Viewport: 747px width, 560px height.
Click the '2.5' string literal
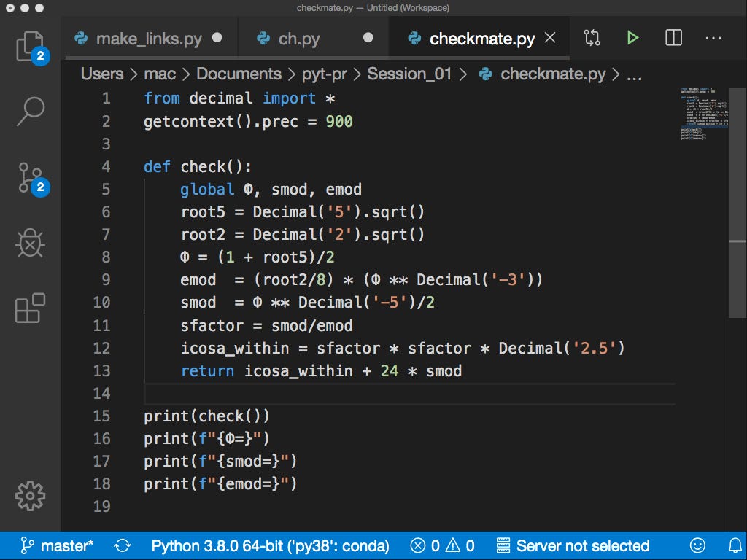(593, 348)
